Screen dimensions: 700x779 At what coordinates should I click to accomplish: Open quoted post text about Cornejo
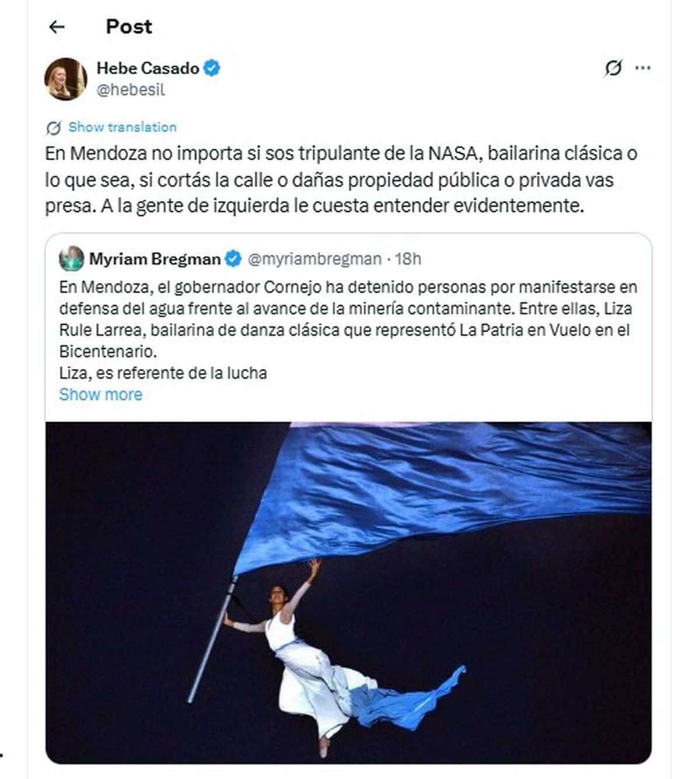(348, 330)
